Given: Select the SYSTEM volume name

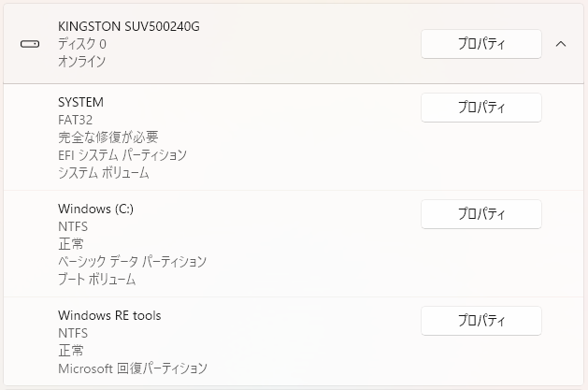Looking at the screenshot, I should coord(80,102).
